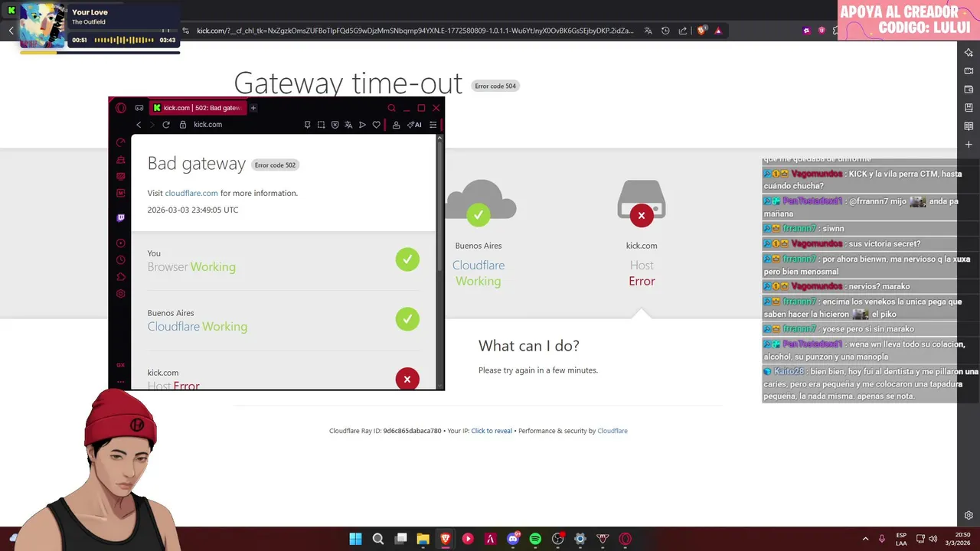Switch to Opera GX in the taskbar

click(626, 539)
